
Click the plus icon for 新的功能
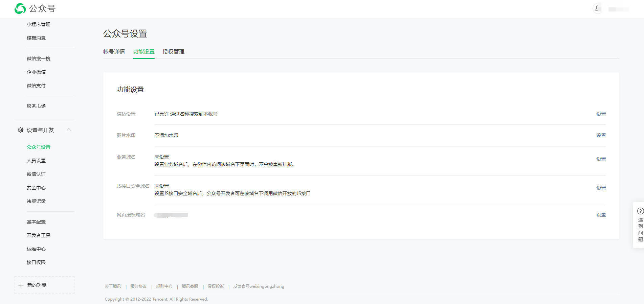pyautogui.click(x=21, y=285)
